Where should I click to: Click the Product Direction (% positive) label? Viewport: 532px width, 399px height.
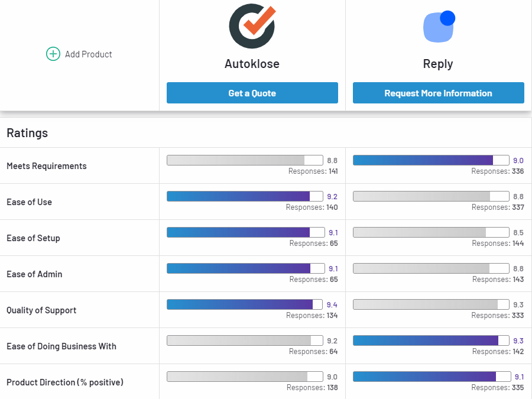coord(65,382)
